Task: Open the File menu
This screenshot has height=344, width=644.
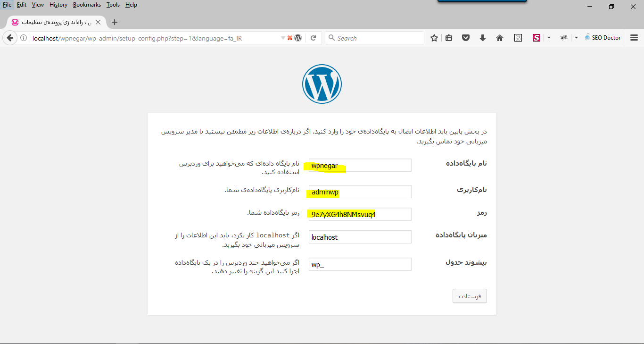Action: [7, 5]
